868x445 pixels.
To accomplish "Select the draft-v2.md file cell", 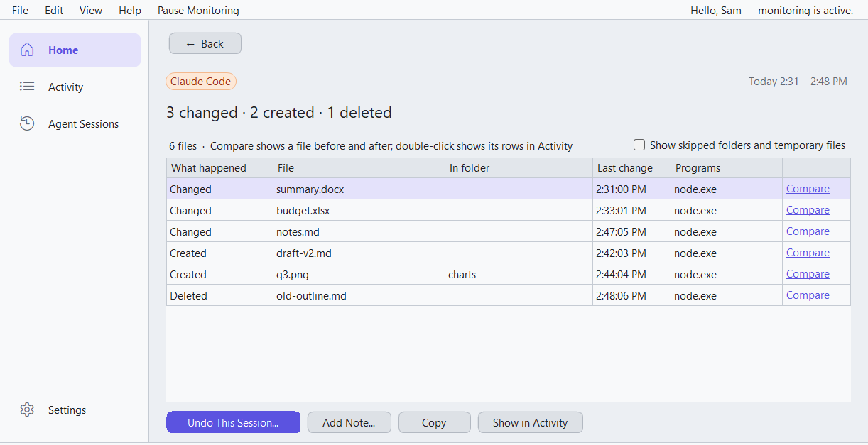I will (359, 253).
